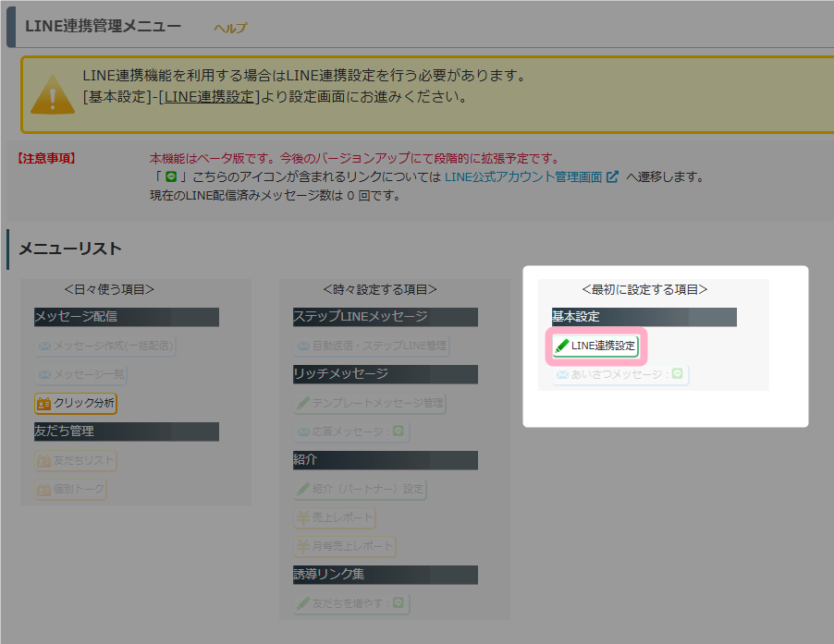Open テンプレートメッセージ管理 button
This screenshot has height=644, width=834.
pos(370,403)
